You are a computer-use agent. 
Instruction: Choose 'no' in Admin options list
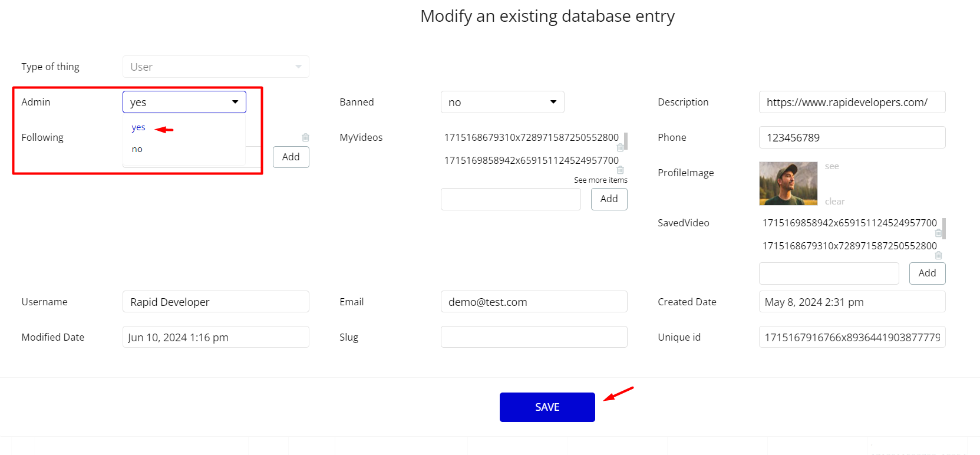coord(137,149)
